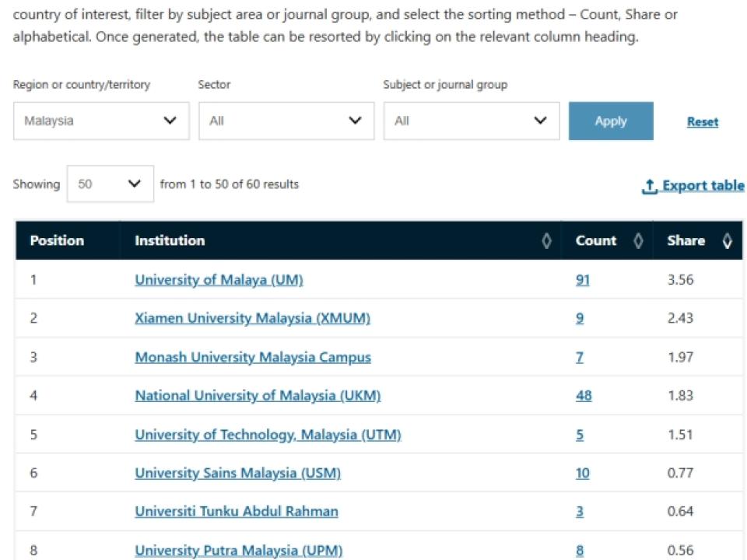Select share value 3.56
The height and width of the screenshot is (560, 747).
680,280
